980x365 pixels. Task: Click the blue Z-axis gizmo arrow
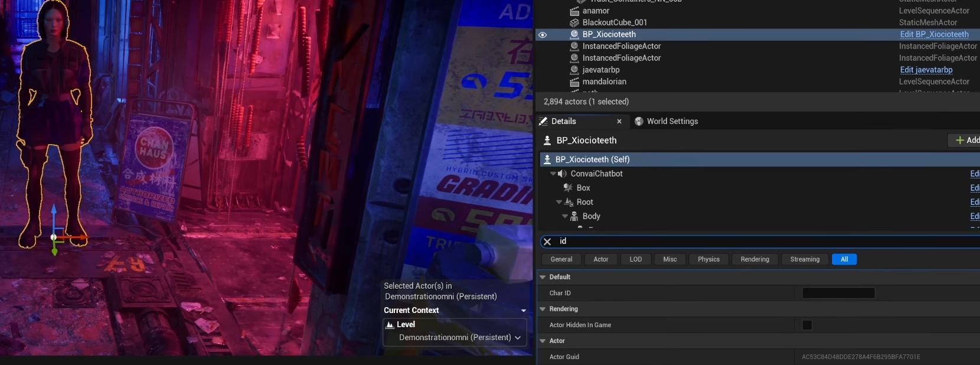pyautogui.click(x=54, y=214)
